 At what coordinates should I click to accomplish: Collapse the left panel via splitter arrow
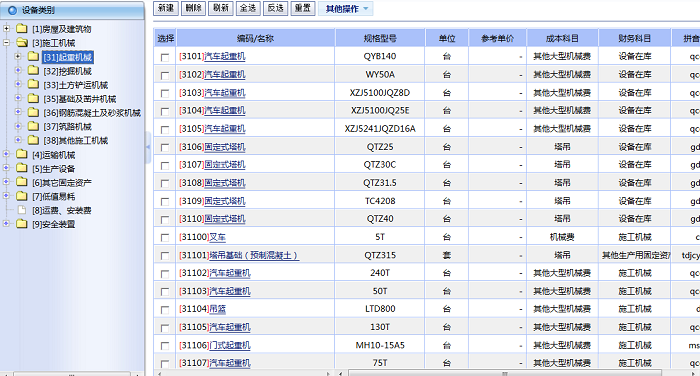click(x=148, y=147)
